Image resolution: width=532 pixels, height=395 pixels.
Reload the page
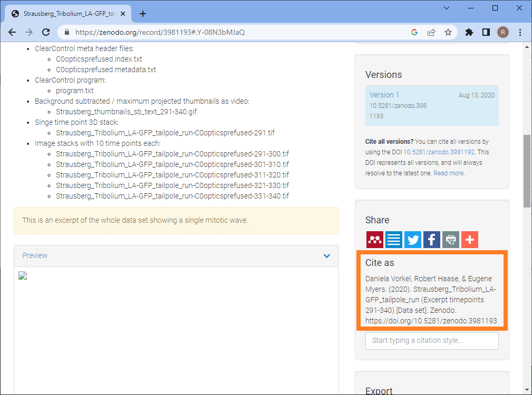pos(46,32)
